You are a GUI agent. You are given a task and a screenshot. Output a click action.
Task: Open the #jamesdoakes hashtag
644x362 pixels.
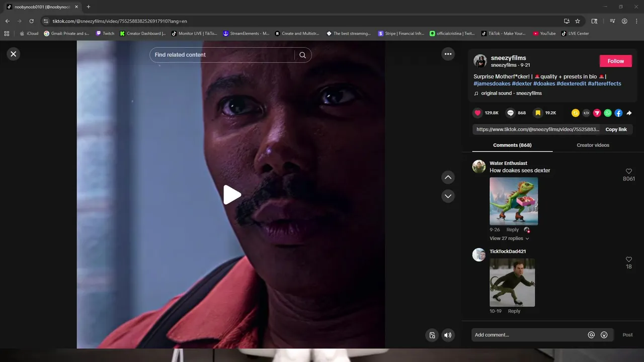(x=492, y=83)
